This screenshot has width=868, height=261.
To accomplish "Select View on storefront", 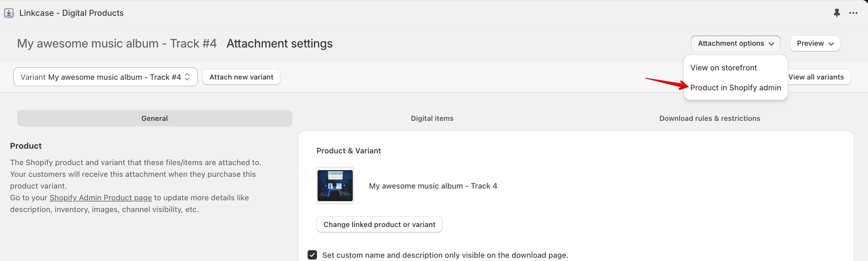I will 723,68.
